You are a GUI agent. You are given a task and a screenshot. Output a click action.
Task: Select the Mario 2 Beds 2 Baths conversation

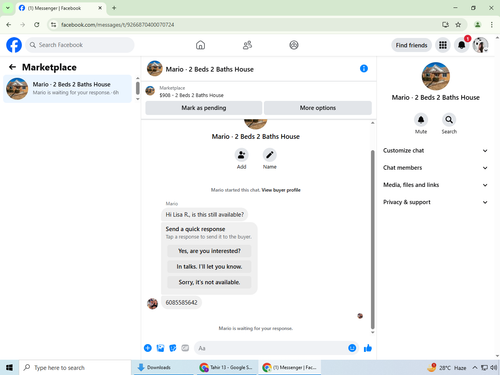coord(68,89)
